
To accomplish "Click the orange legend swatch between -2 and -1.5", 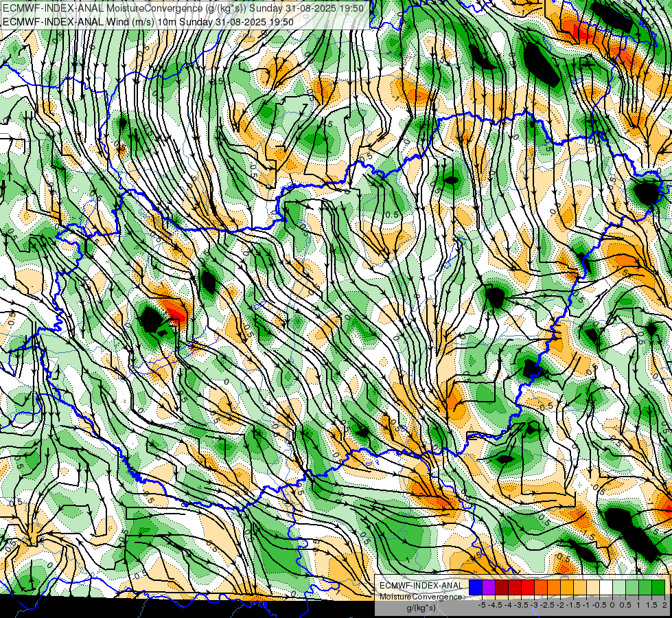I will (568, 588).
